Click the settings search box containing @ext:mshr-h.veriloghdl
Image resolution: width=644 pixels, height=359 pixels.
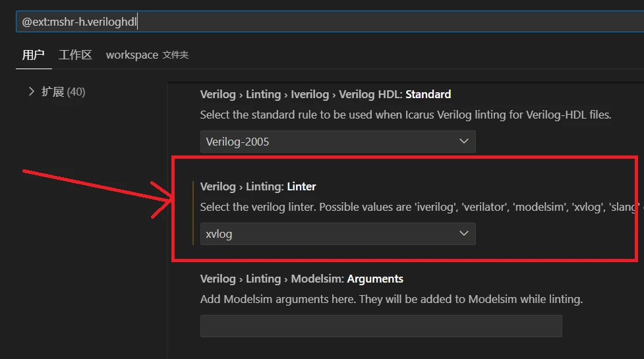(330, 21)
